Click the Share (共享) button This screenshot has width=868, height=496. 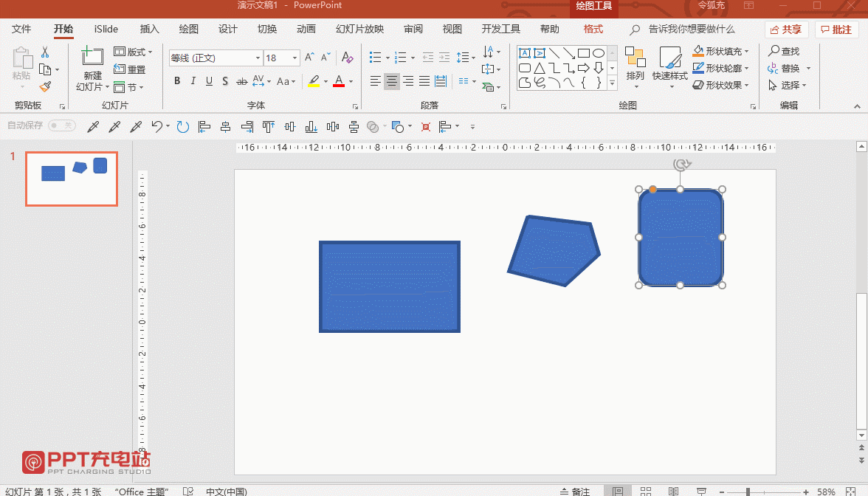pos(787,30)
